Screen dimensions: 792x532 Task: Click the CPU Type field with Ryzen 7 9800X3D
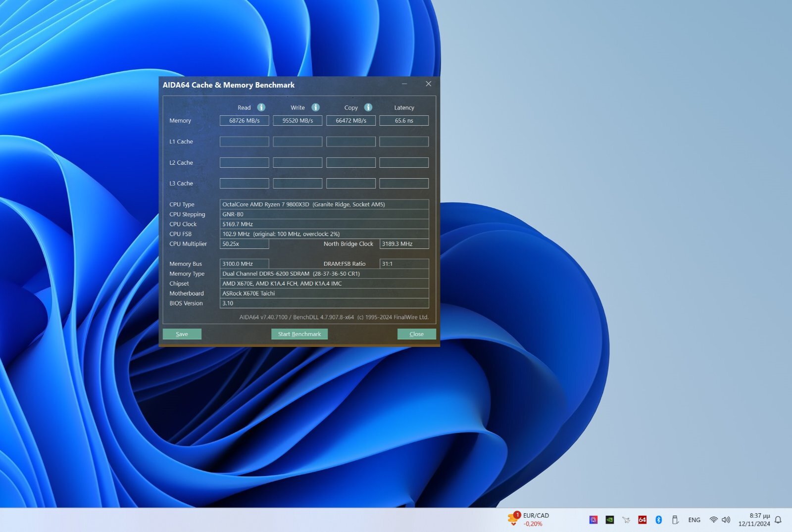click(x=324, y=204)
